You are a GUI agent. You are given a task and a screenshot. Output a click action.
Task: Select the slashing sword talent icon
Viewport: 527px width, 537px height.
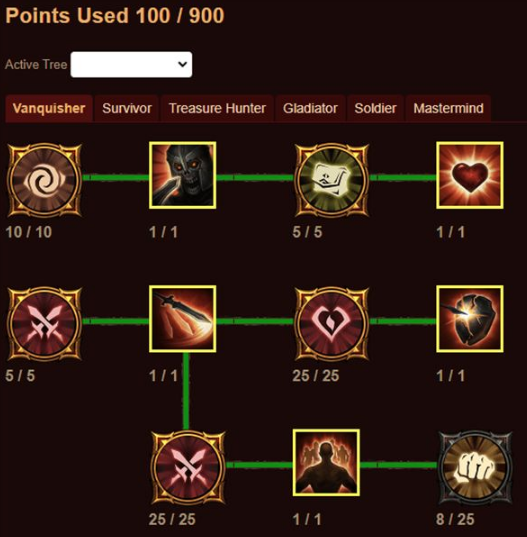[x=183, y=319]
